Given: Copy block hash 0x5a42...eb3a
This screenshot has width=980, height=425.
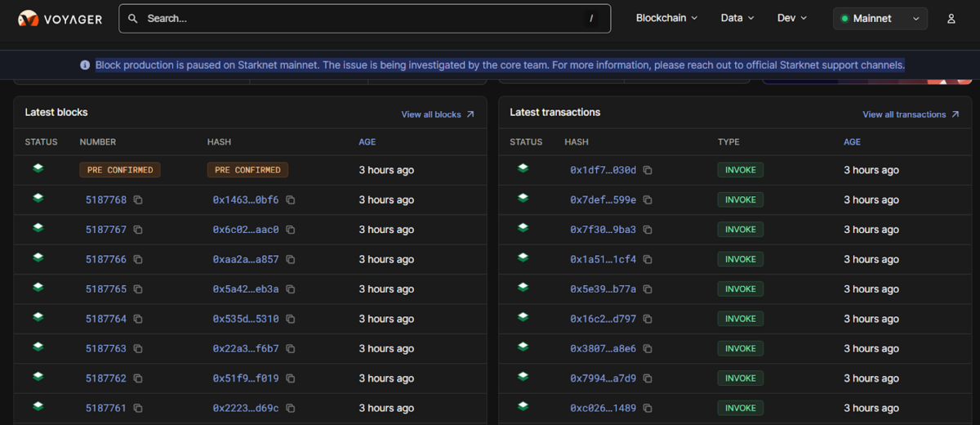Looking at the screenshot, I should click(290, 289).
